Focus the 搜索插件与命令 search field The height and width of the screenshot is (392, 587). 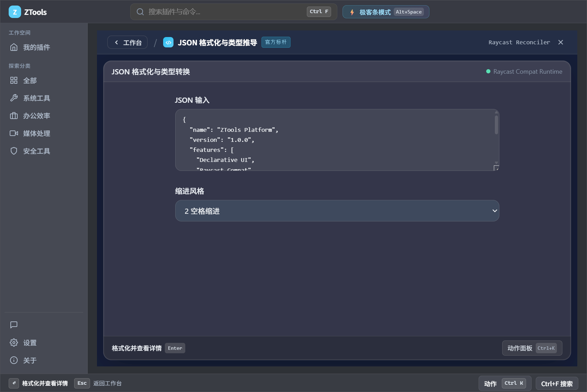[233, 12]
